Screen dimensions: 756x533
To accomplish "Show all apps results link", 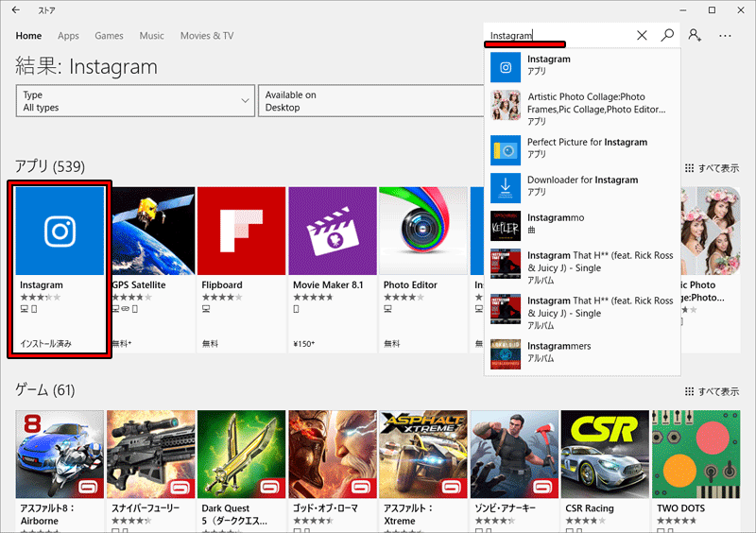I will [713, 168].
